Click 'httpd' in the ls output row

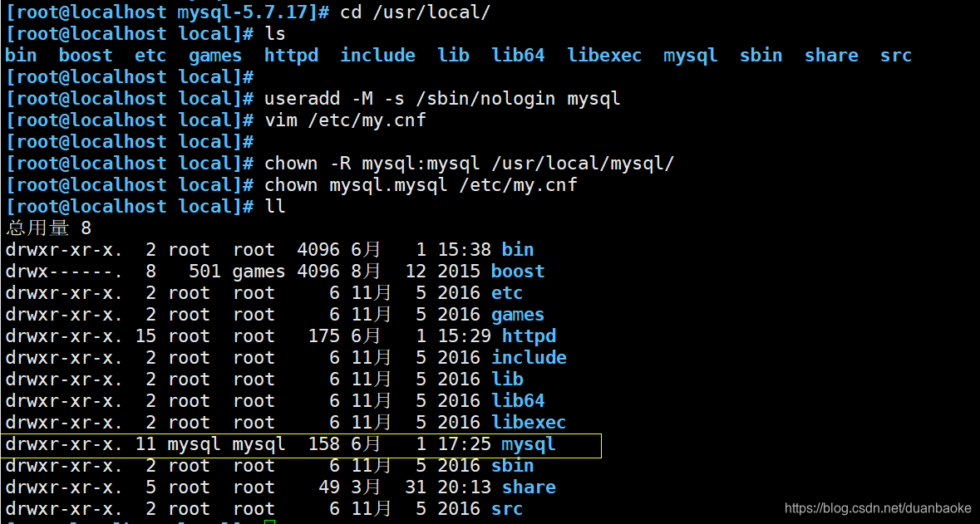coord(291,55)
